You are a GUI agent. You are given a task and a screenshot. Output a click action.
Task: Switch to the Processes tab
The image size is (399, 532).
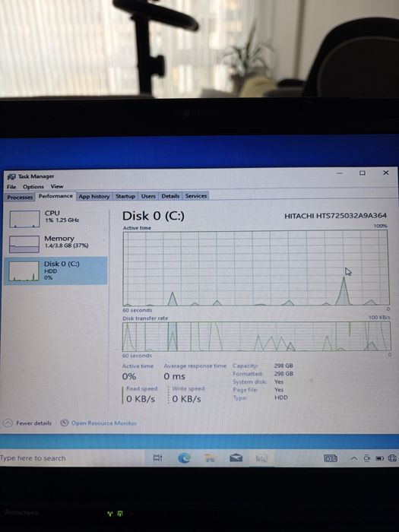pyautogui.click(x=20, y=197)
